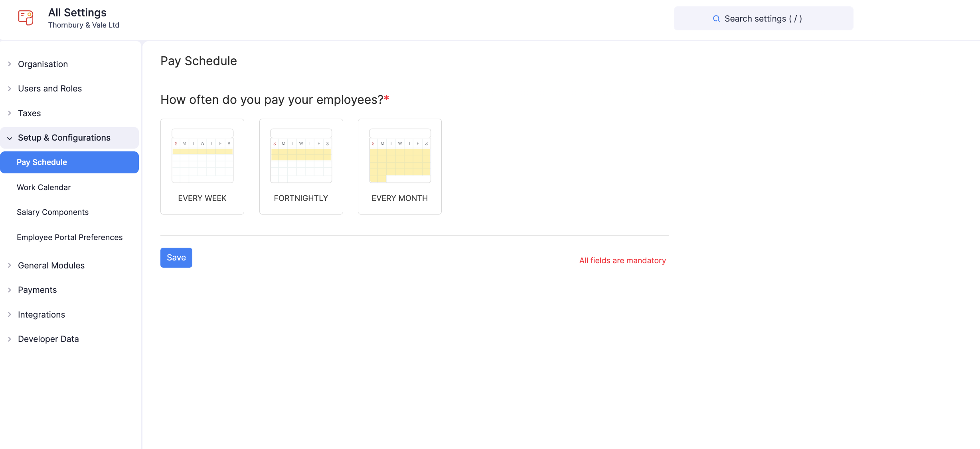Select the Every Month calendar illustration
Viewport: 980px width, 449px height.
coord(400,156)
